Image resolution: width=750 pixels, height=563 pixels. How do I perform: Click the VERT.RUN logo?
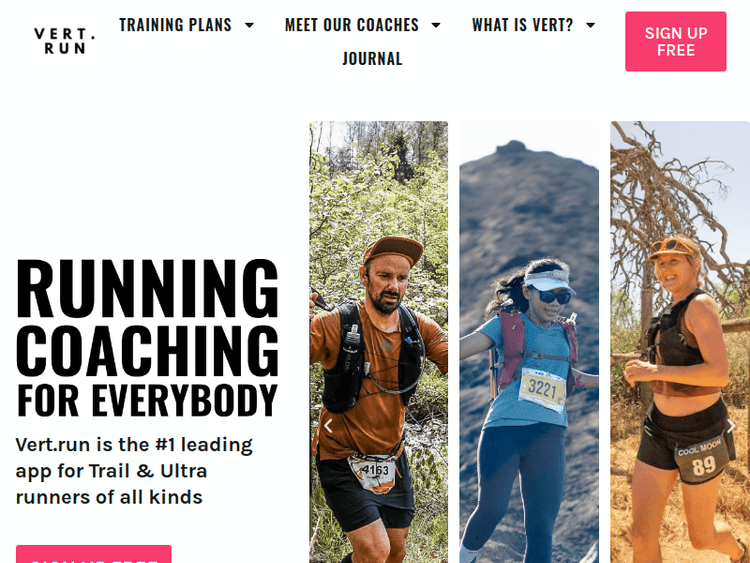(65, 41)
